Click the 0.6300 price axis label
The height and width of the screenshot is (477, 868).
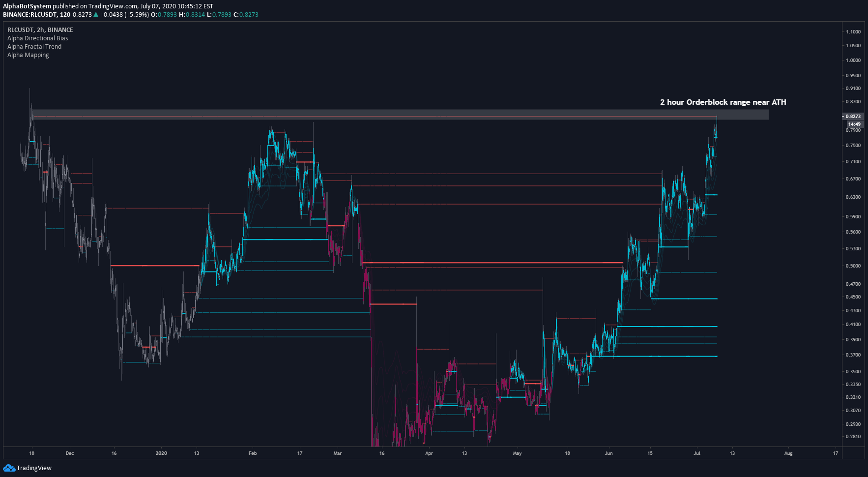pos(853,197)
